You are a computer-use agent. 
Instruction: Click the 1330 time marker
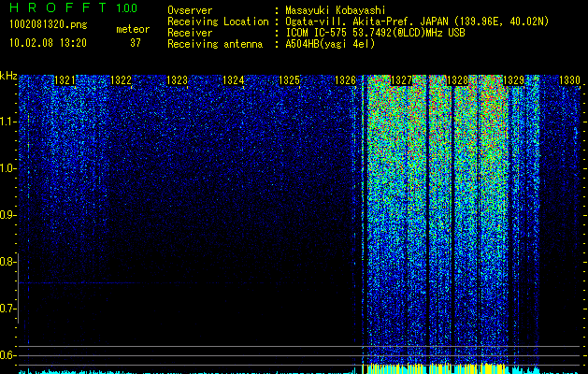point(569,80)
